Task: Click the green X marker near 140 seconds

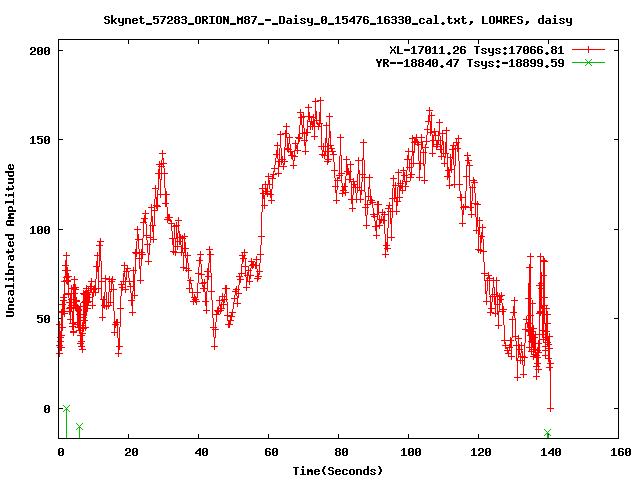Action: 548,433
